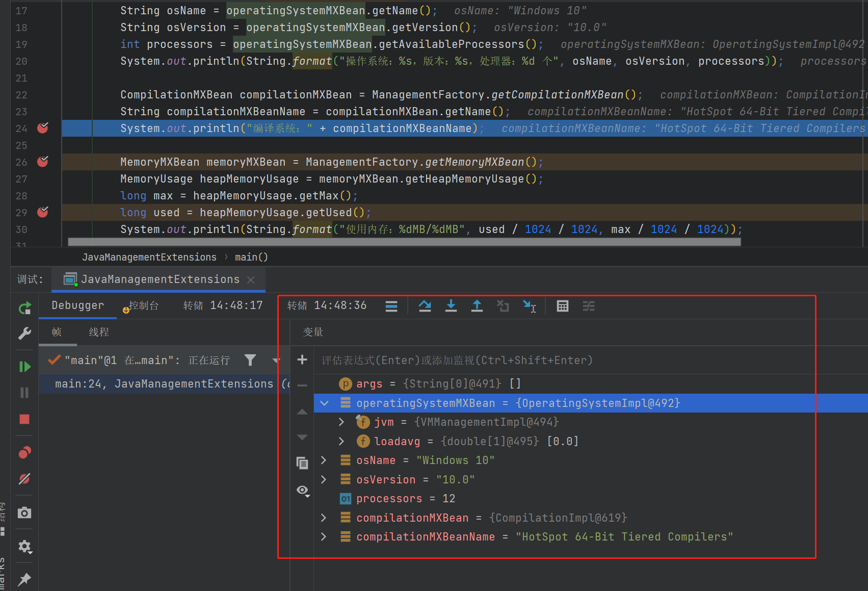This screenshot has height=591, width=868.
Task: Click the Step Out debugger icon
Action: coord(477,305)
